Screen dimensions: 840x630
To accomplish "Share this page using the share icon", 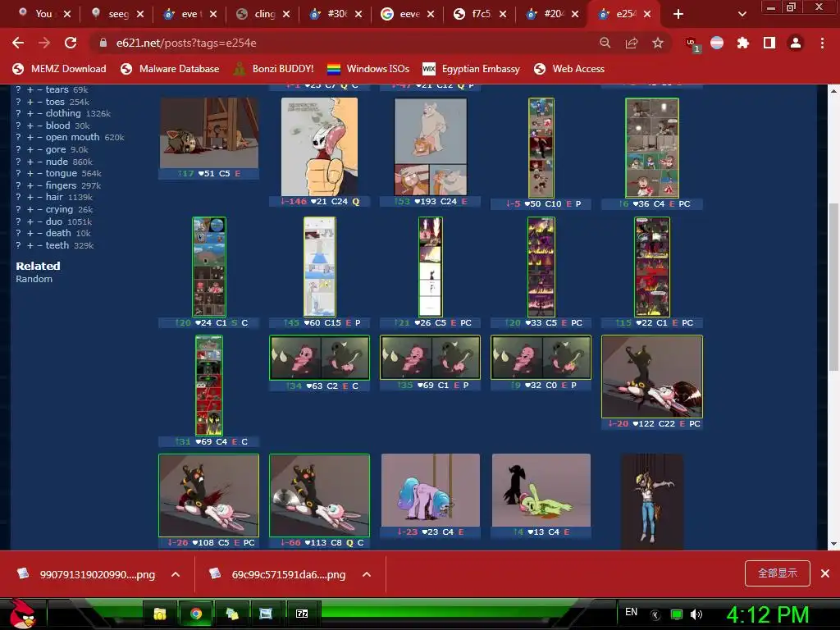I will pyautogui.click(x=632, y=43).
